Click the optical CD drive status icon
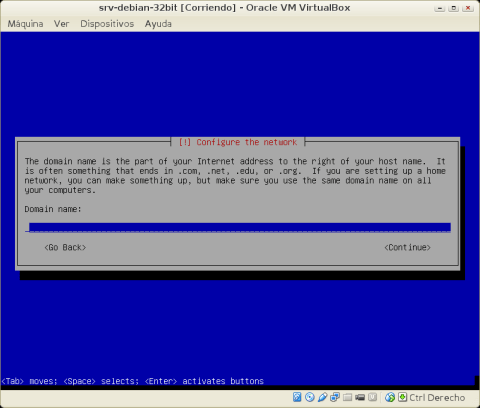Viewport: 480px width, 408px height. tap(310, 397)
